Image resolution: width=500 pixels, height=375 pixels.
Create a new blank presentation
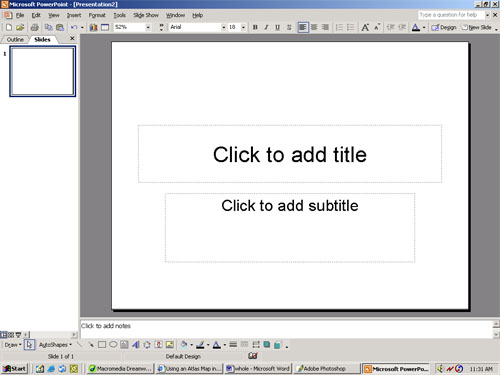coord(9,27)
